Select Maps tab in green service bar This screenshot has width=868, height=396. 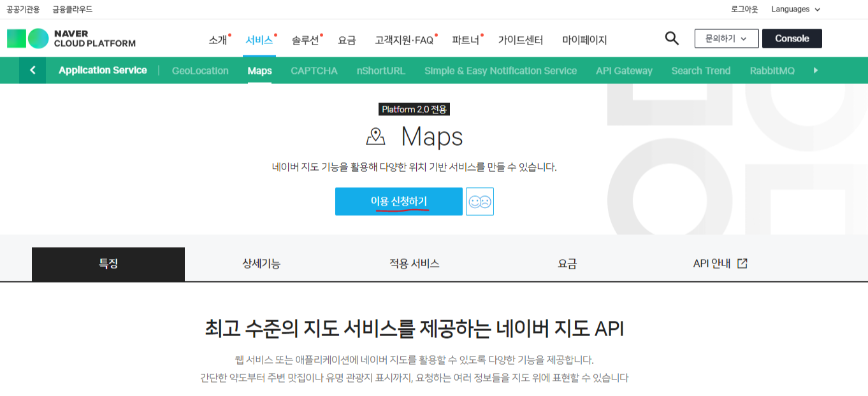pos(259,71)
